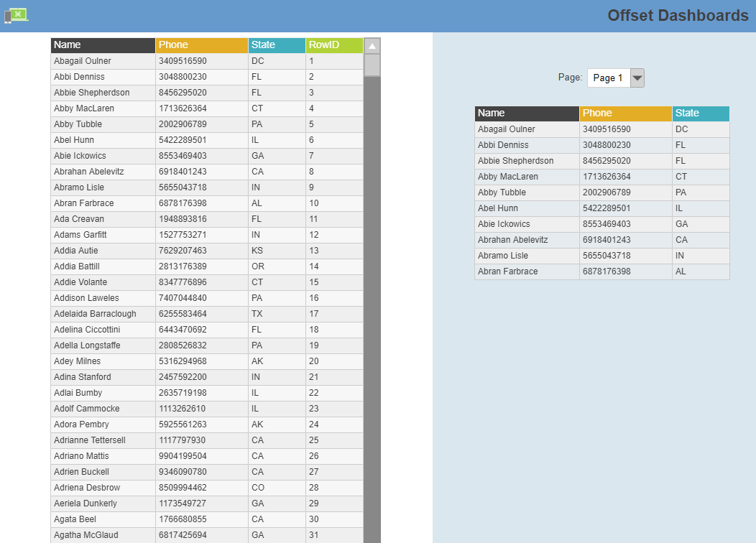Click the name Adriano Mattis

(x=81, y=456)
